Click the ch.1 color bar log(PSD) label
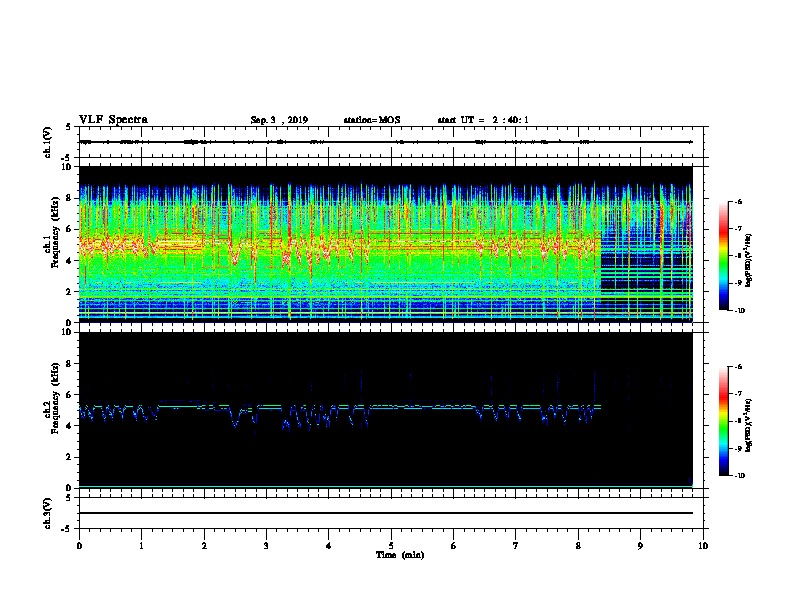 click(x=748, y=261)
